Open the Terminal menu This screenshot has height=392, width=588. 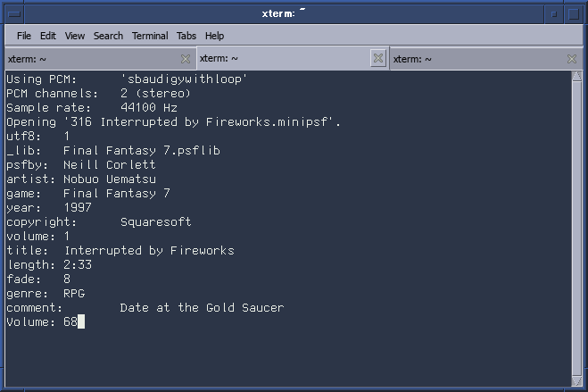click(x=150, y=36)
